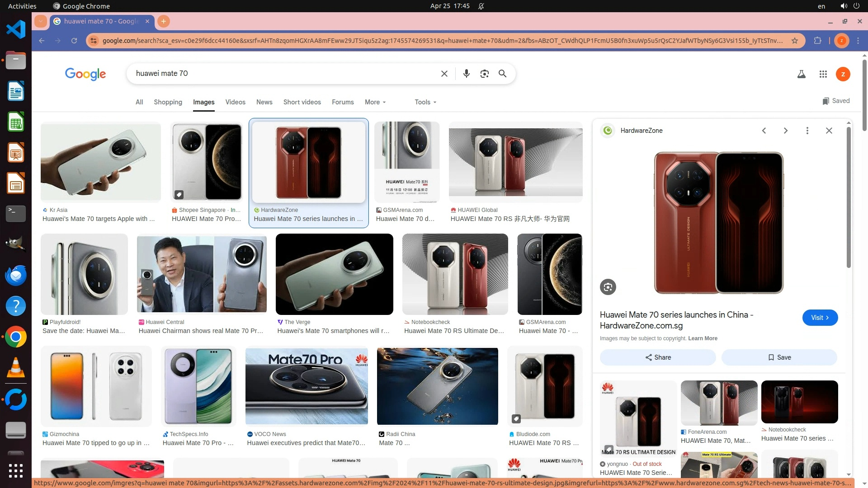Switch to the Shopping tab
Screen dimensions: 868x488
168,102
